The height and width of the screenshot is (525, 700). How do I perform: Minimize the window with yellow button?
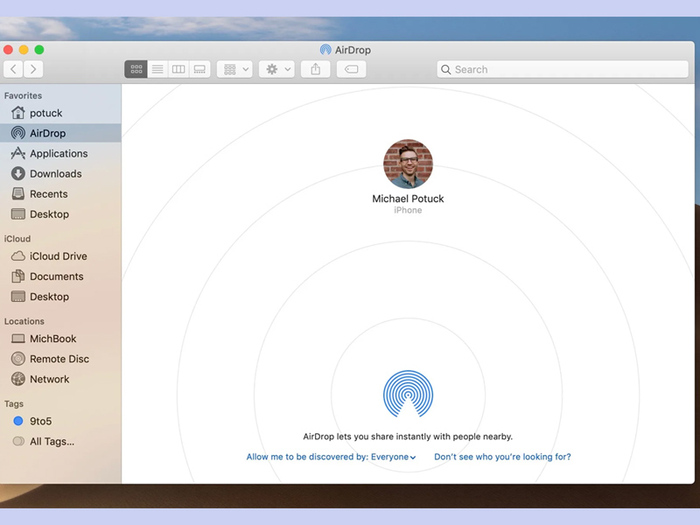pyautogui.click(x=24, y=50)
